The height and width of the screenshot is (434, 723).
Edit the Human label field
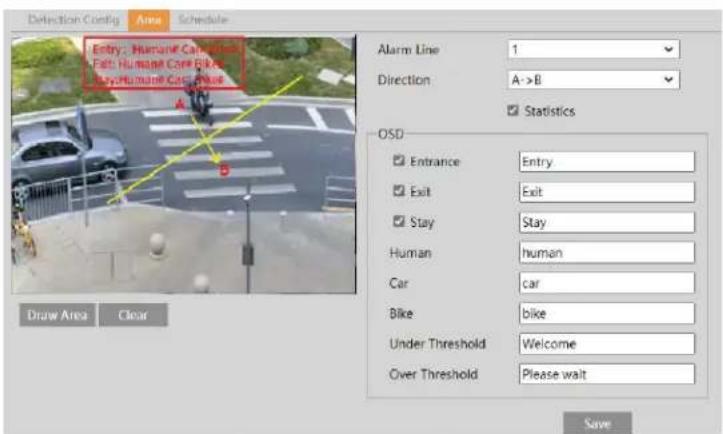click(607, 253)
